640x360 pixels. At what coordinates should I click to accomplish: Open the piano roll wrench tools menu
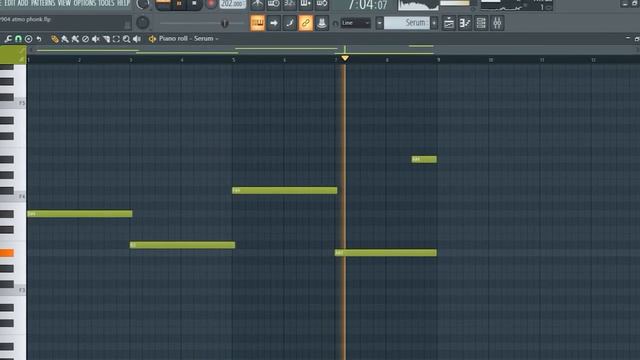[8, 39]
